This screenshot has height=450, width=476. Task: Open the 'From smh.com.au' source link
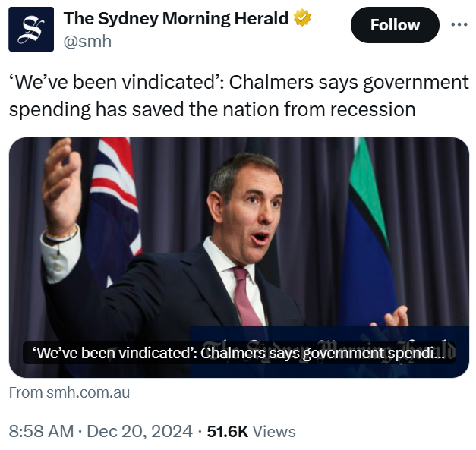69,392
